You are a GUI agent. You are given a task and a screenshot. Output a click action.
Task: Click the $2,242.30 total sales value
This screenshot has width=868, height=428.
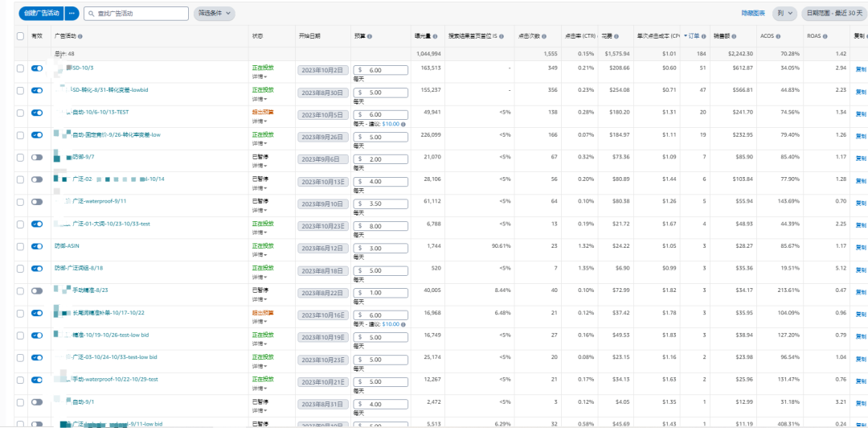point(740,54)
